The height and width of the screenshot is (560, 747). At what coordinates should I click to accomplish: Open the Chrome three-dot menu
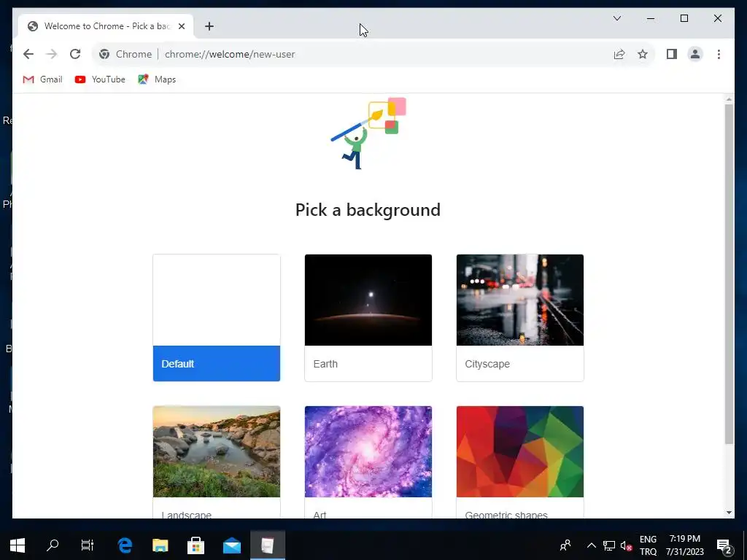tap(719, 54)
